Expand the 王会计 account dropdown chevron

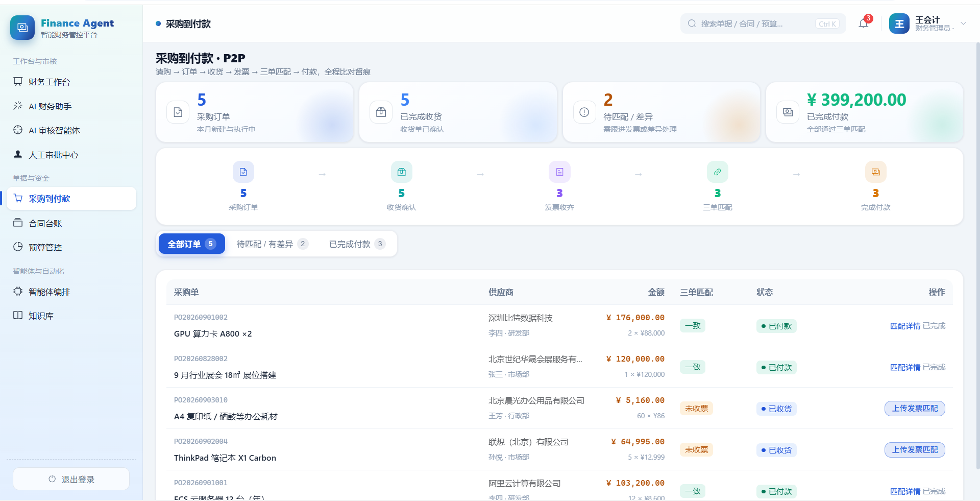pos(964,23)
